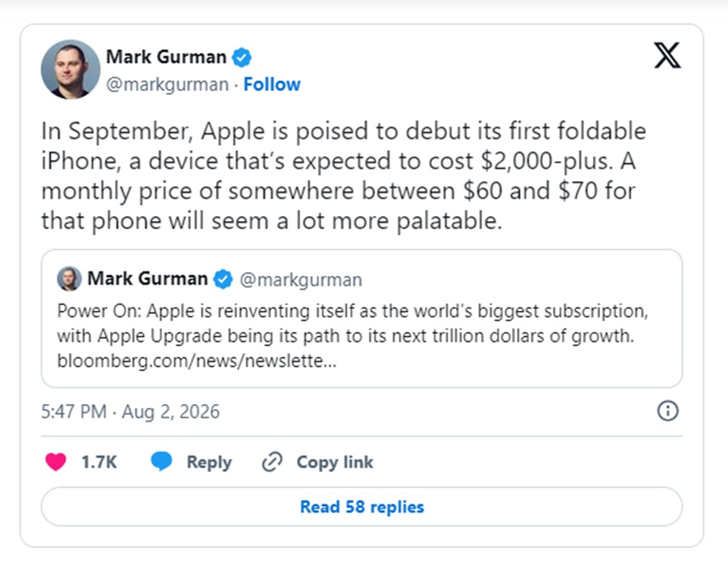Open the small avatar in the quoted tweet
Image resolution: width=728 pixels, height=569 pixels.
point(70,278)
